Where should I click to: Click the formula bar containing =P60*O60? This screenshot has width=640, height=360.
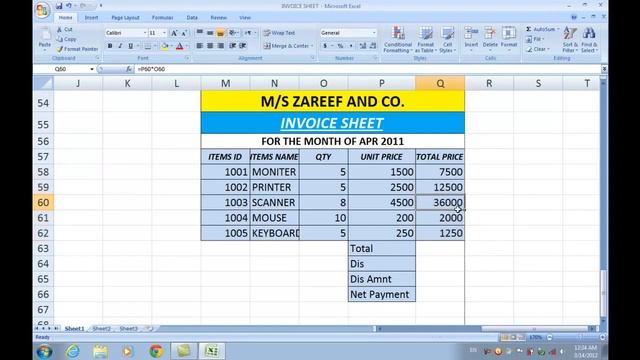pos(367,69)
